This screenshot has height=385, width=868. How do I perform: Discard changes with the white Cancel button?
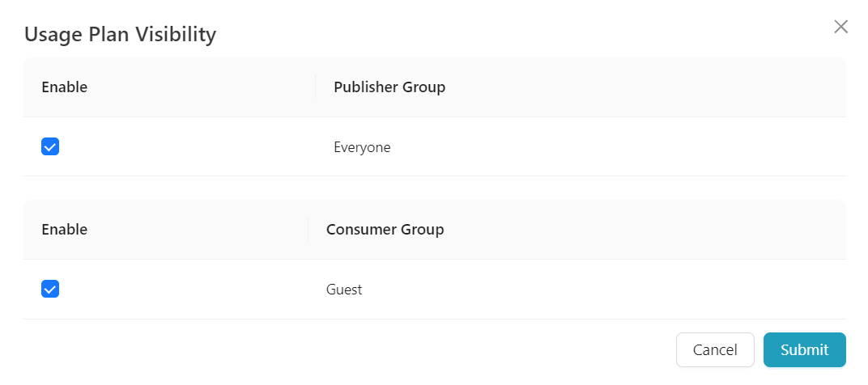click(715, 349)
